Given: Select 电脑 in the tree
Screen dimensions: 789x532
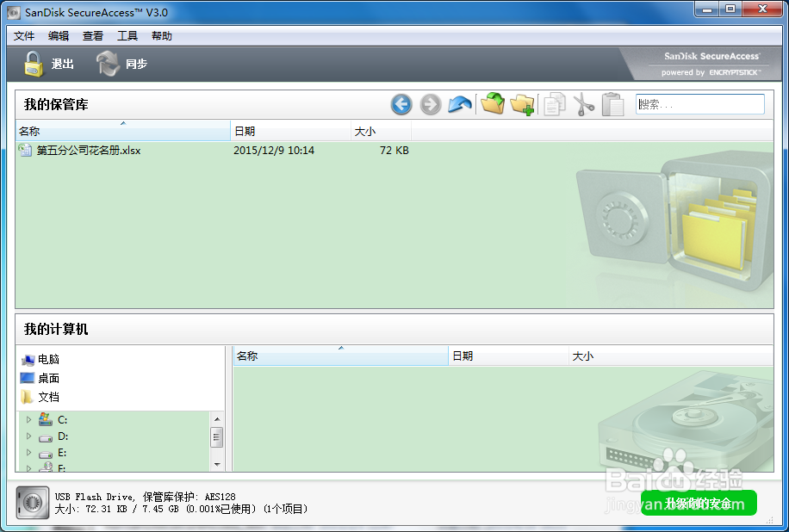Looking at the screenshot, I should [49, 360].
